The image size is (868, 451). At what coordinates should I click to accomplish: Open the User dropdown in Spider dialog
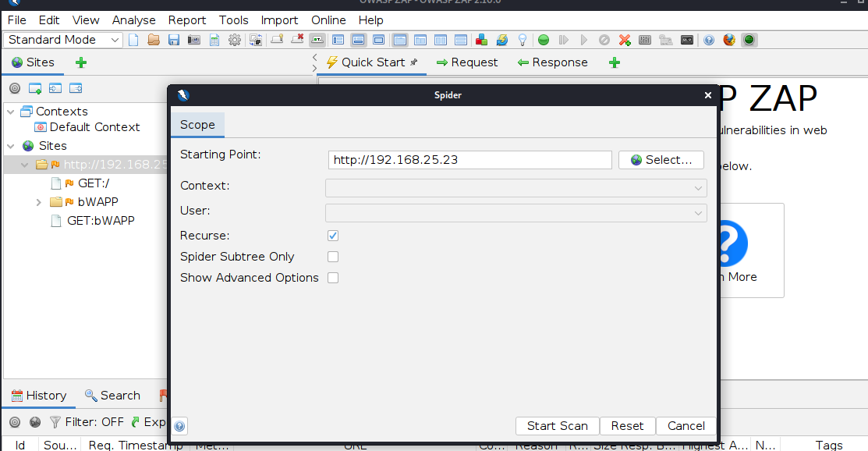pos(516,213)
